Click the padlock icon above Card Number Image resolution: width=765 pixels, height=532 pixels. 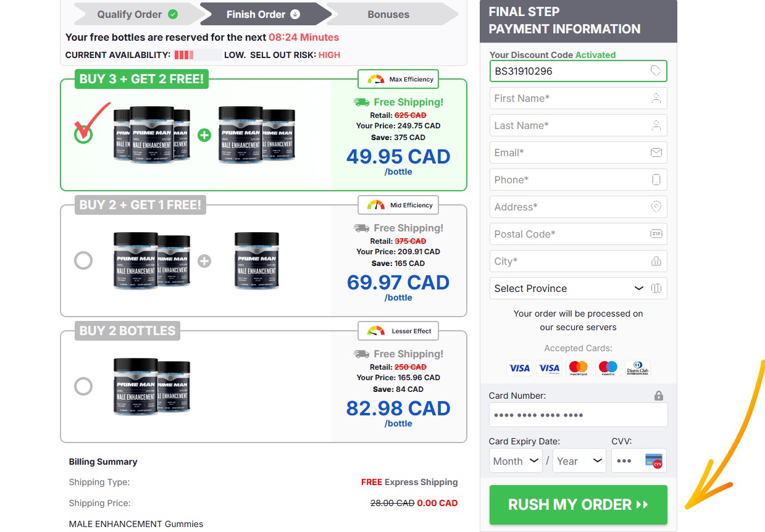(658, 396)
